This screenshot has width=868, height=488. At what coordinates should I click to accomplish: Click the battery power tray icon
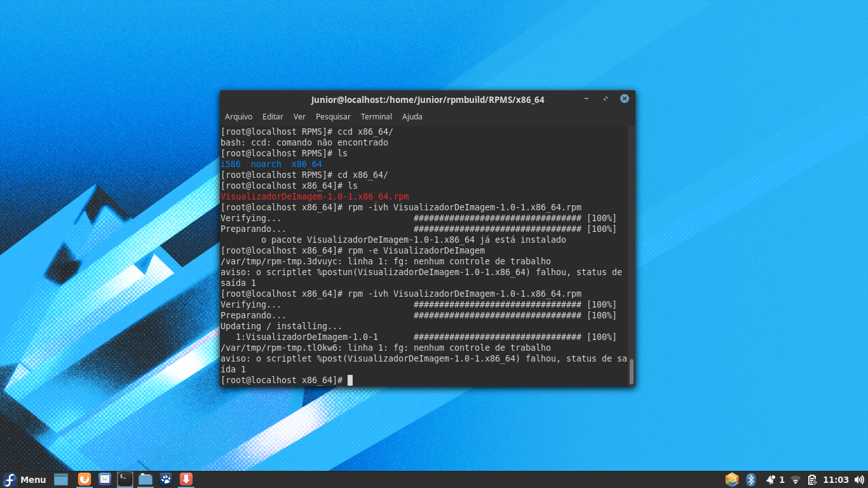click(x=812, y=480)
